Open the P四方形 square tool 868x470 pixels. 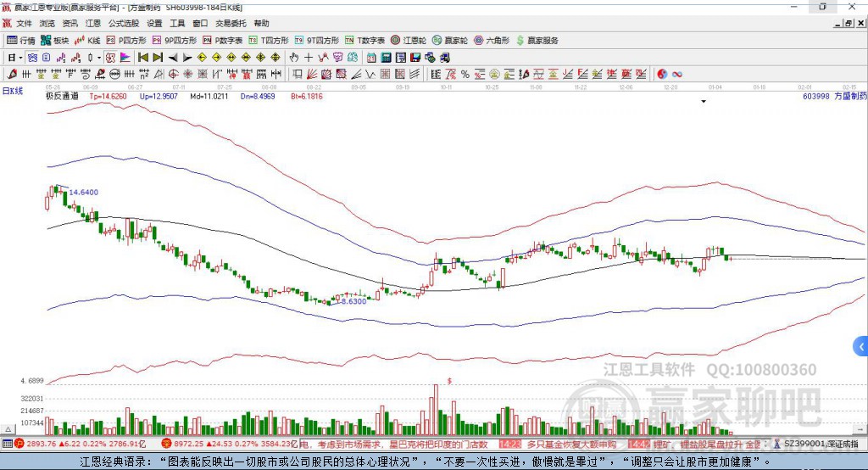[x=126, y=41]
